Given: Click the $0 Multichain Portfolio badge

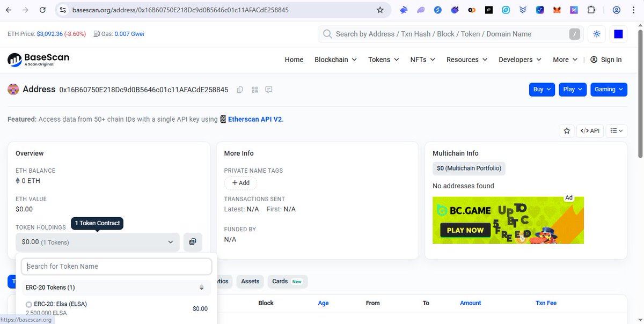Looking at the screenshot, I should coord(469,168).
